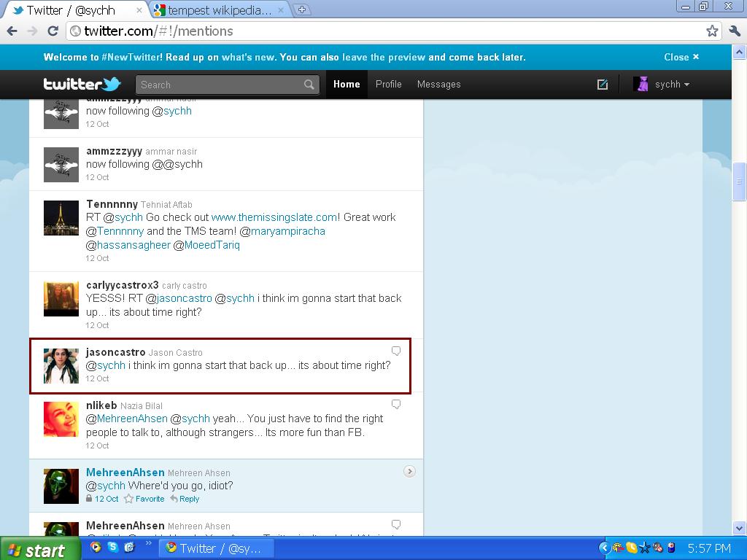Click Tennnnny's Eiffel Tower avatar
747x560 pixels.
pyautogui.click(x=61, y=218)
